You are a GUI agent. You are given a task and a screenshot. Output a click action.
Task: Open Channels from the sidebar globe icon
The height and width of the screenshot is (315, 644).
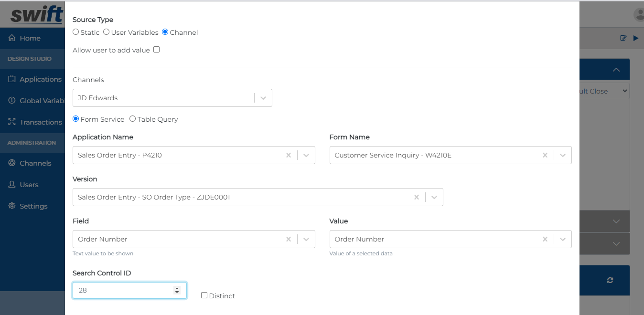pyautogui.click(x=12, y=163)
